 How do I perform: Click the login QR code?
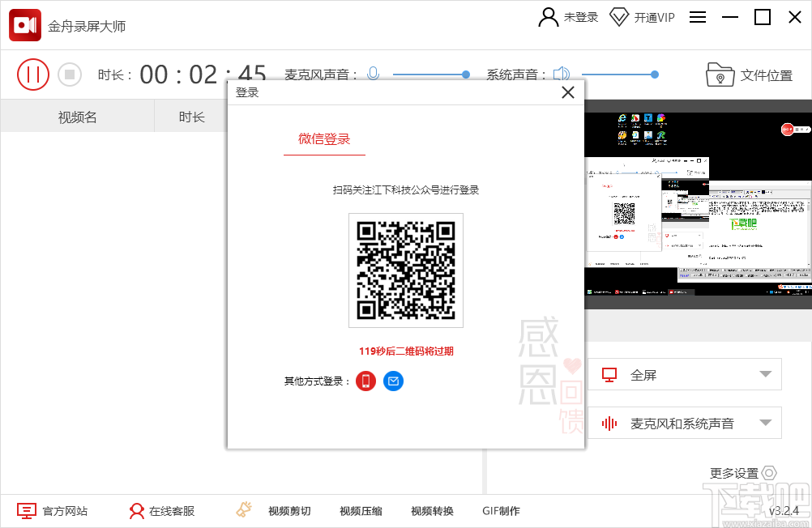coord(405,270)
